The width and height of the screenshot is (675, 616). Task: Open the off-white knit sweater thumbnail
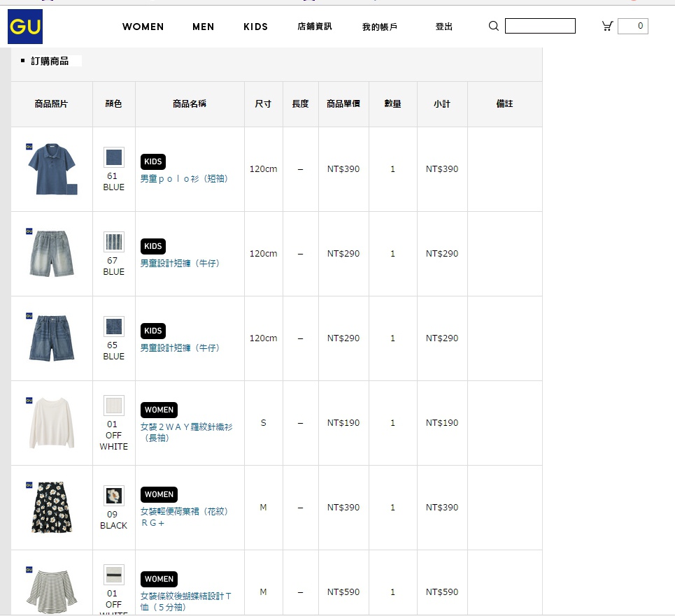click(x=52, y=423)
